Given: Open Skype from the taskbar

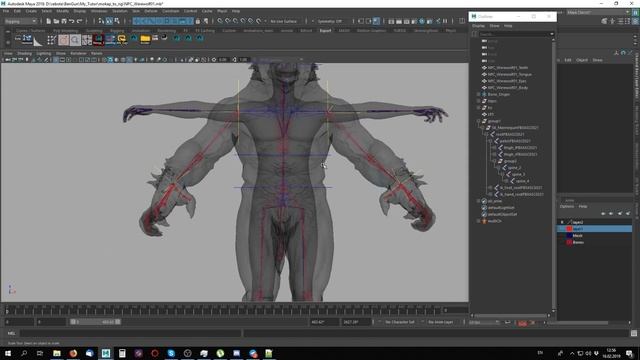Looking at the screenshot, I should (171, 353).
